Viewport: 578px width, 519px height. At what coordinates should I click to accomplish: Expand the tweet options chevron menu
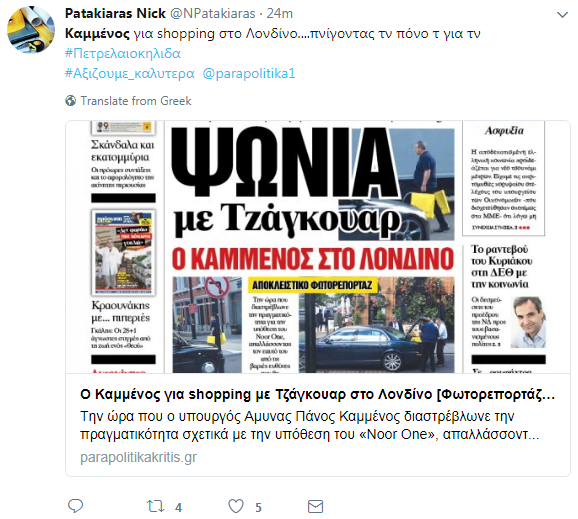[562, 15]
